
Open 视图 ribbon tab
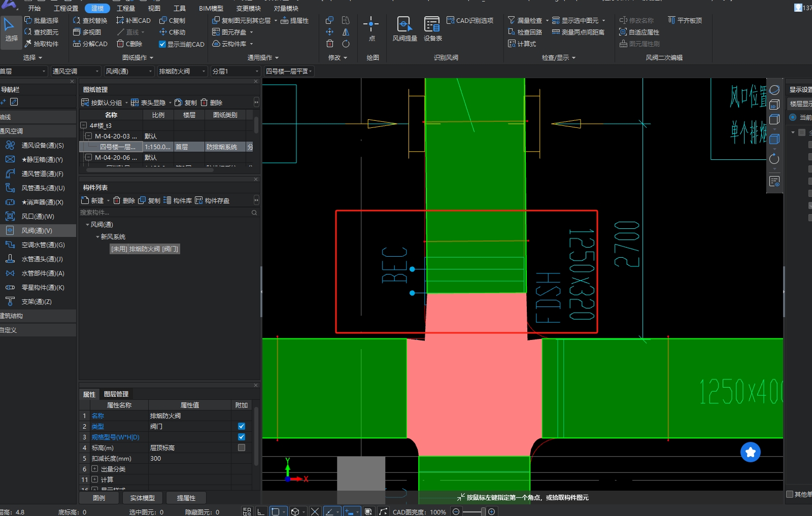coord(154,8)
